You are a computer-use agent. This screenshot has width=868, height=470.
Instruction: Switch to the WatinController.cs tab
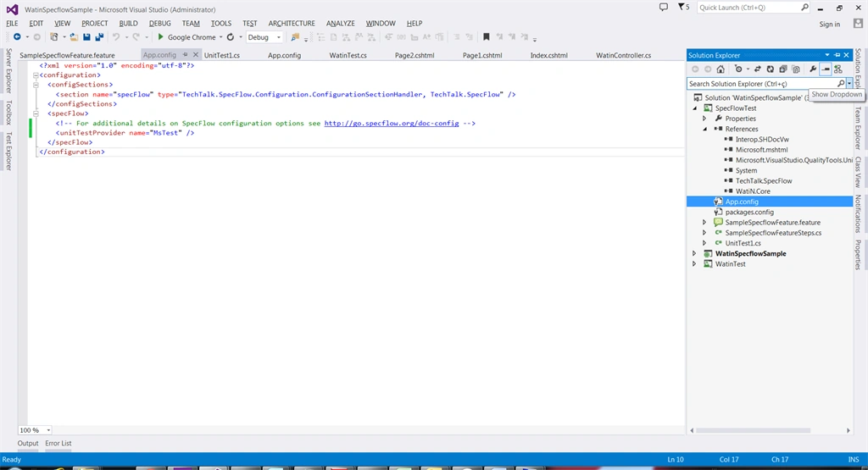pyautogui.click(x=623, y=55)
